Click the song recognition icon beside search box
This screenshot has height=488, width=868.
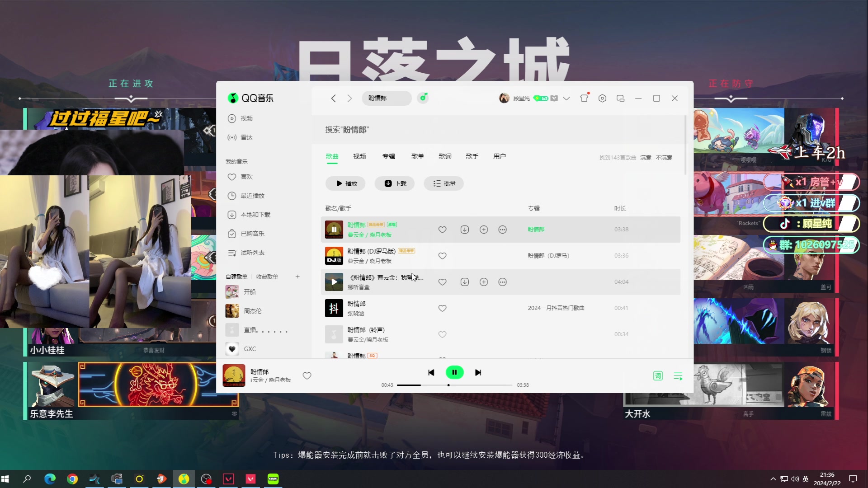click(423, 98)
